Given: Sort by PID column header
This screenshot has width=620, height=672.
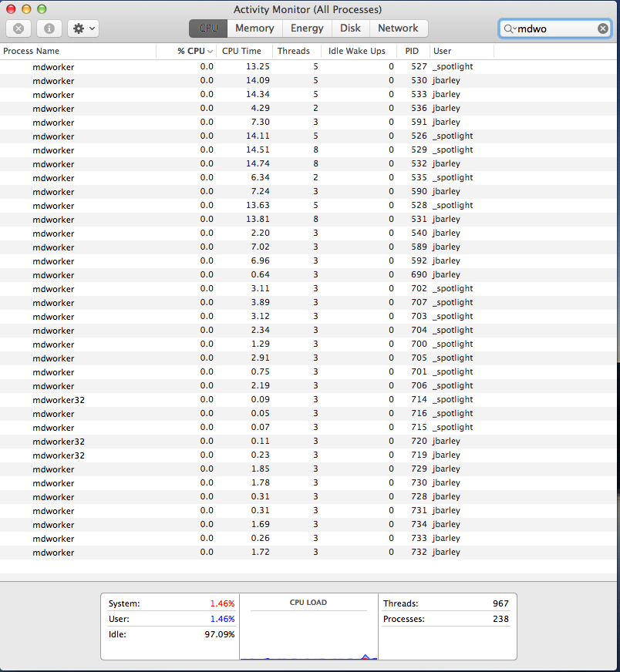Looking at the screenshot, I should (x=413, y=51).
